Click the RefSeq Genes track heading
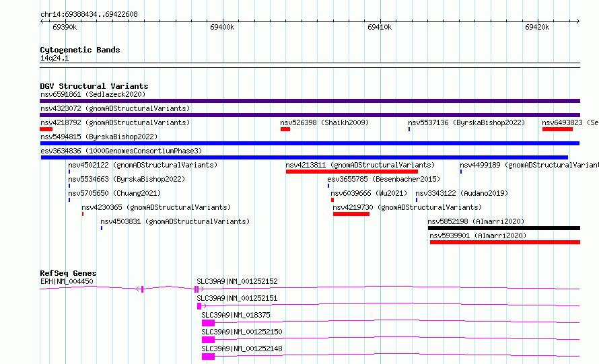This screenshot has width=599, height=364. (x=68, y=273)
